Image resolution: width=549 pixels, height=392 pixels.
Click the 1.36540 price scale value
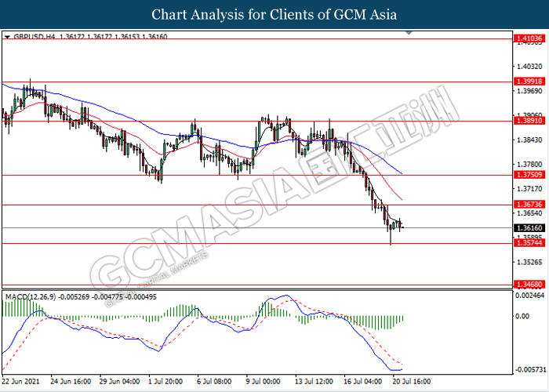pos(529,213)
